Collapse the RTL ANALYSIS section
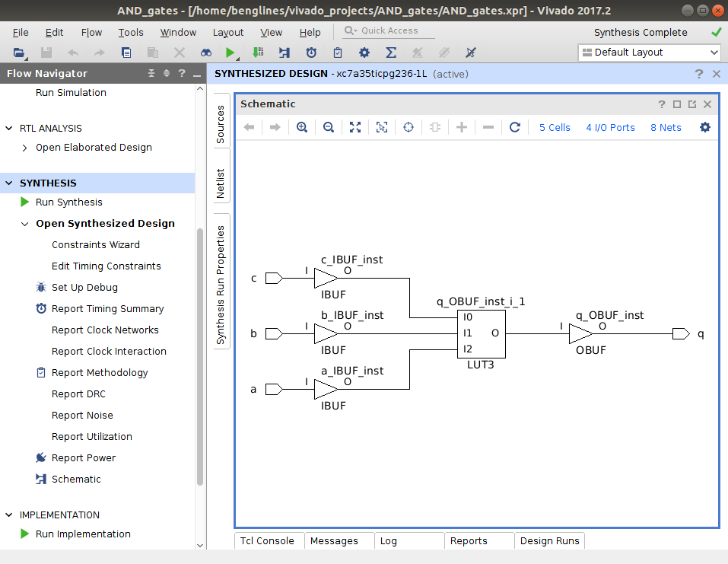The image size is (728, 564). (x=9, y=128)
